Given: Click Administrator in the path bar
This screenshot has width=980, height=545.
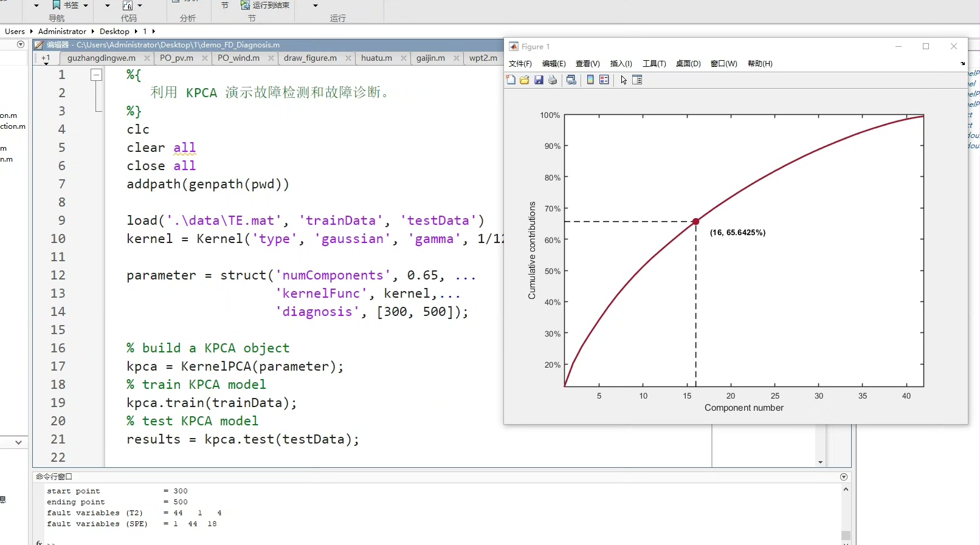Looking at the screenshot, I should 62,31.
